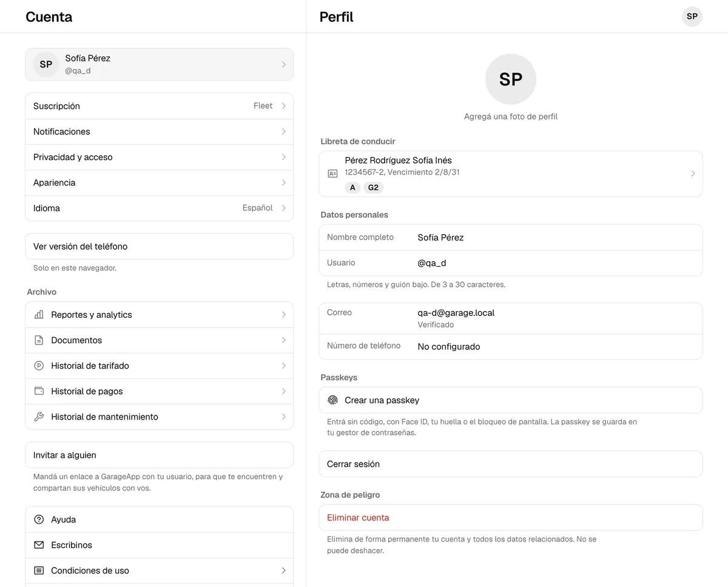Open the Reportes y analytics chevron

click(x=283, y=315)
